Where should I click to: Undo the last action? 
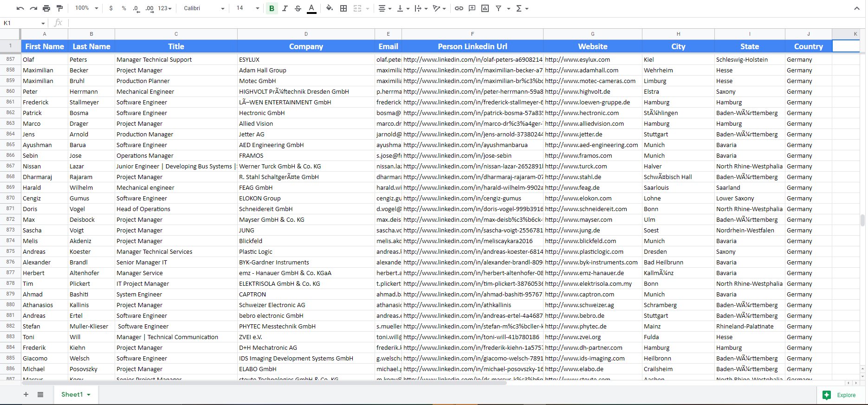[x=20, y=8]
